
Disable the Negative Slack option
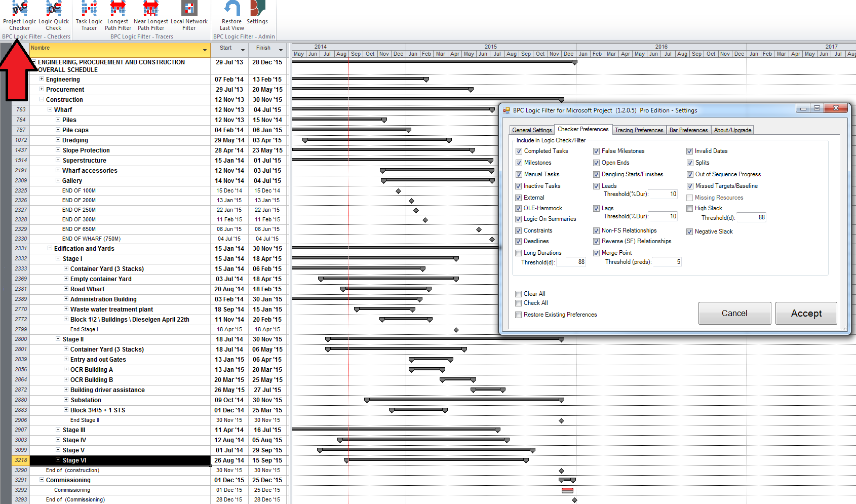click(x=690, y=231)
